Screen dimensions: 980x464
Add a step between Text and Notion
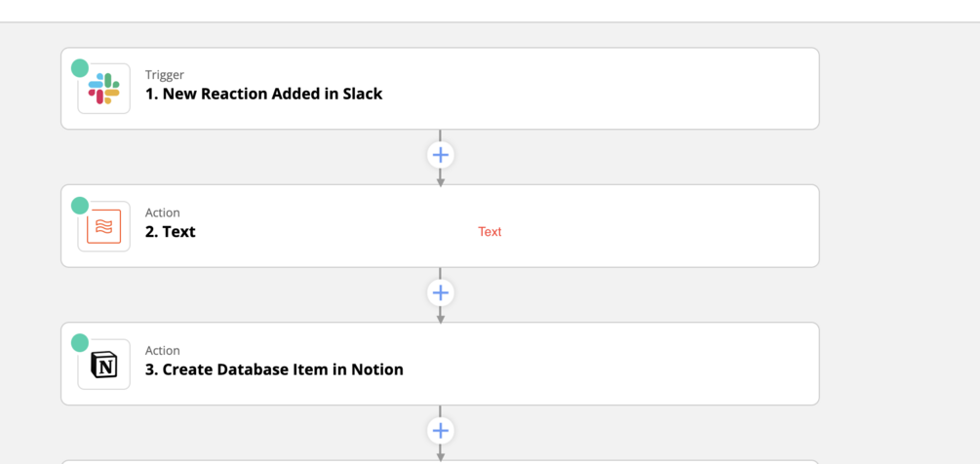click(x=441, y=292)
